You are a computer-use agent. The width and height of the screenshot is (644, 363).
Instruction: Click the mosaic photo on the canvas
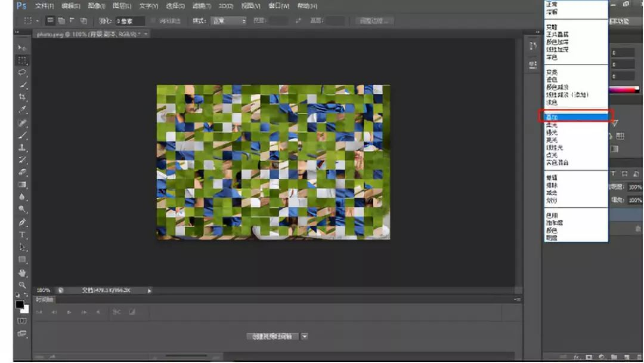[x=274, y=162]
